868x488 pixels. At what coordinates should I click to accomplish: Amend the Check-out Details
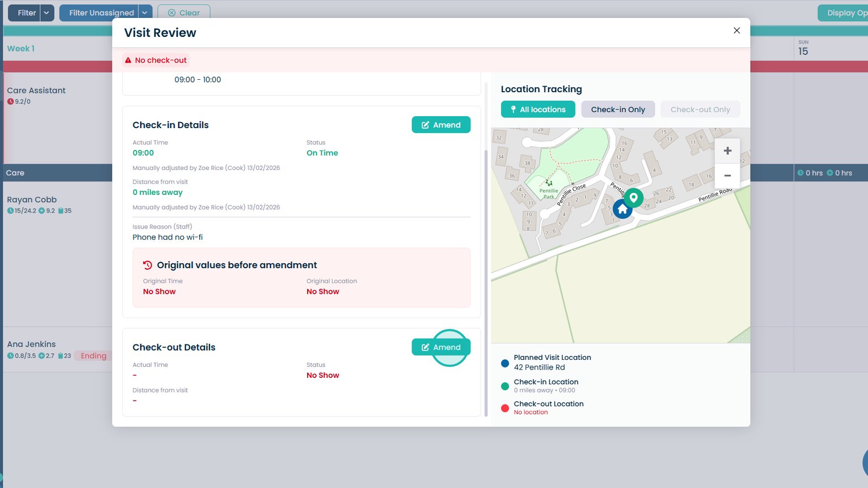point(441,347)
